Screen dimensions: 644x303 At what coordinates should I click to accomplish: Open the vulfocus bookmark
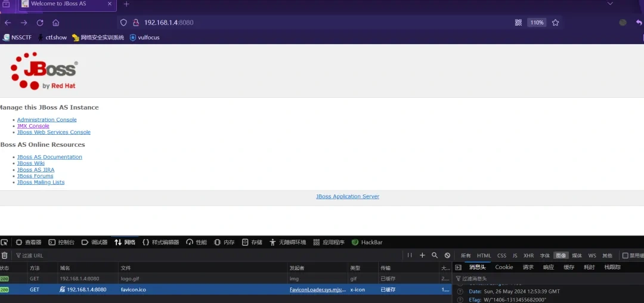pos(144,38)
